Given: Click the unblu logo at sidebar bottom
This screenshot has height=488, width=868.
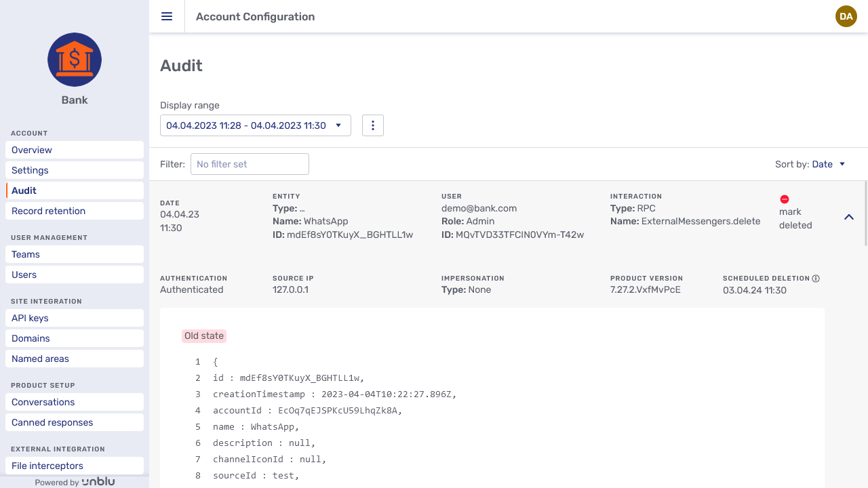Looking at the screenshot, I should pyautogui.click(x=98, y=481).
